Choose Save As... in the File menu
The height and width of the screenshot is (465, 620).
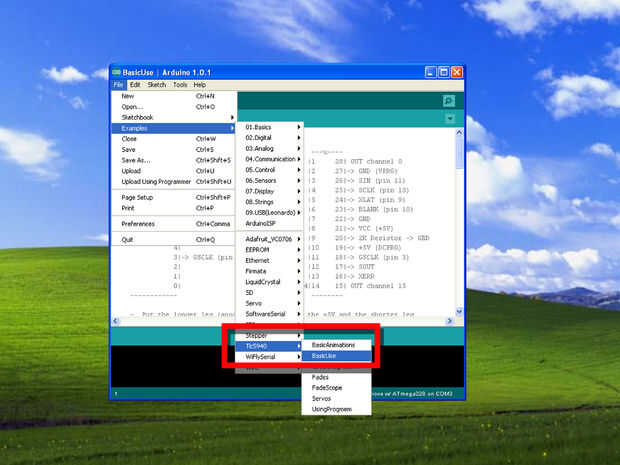174,160
